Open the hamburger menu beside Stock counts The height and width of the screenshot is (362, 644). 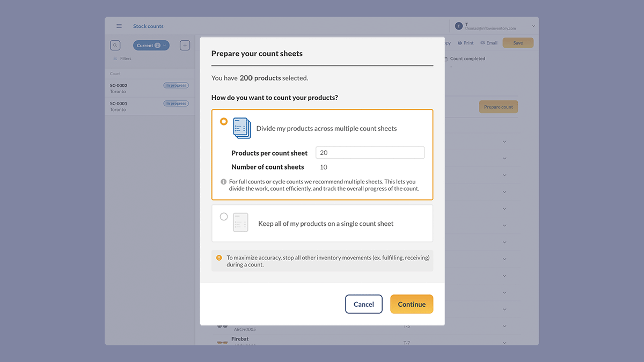[119, 26]
